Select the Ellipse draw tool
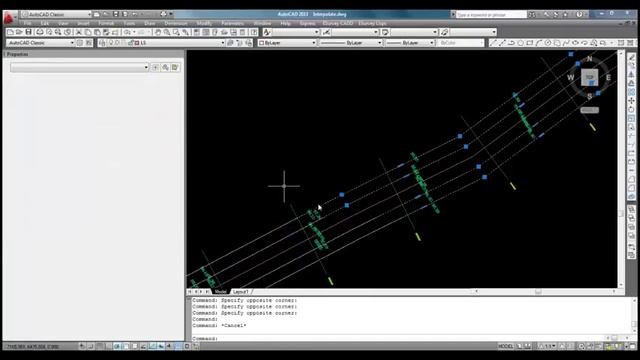 (576, 42)
